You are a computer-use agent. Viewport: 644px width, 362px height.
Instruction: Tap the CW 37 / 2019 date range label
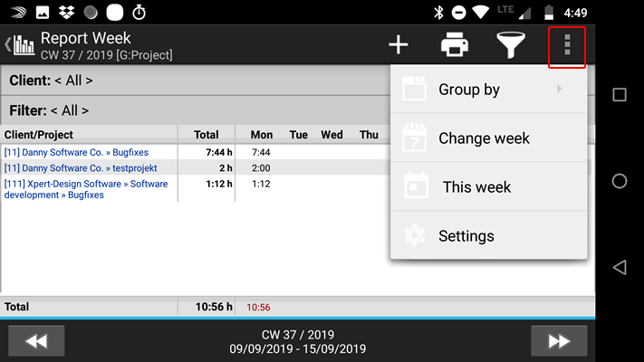pos(298,341)
